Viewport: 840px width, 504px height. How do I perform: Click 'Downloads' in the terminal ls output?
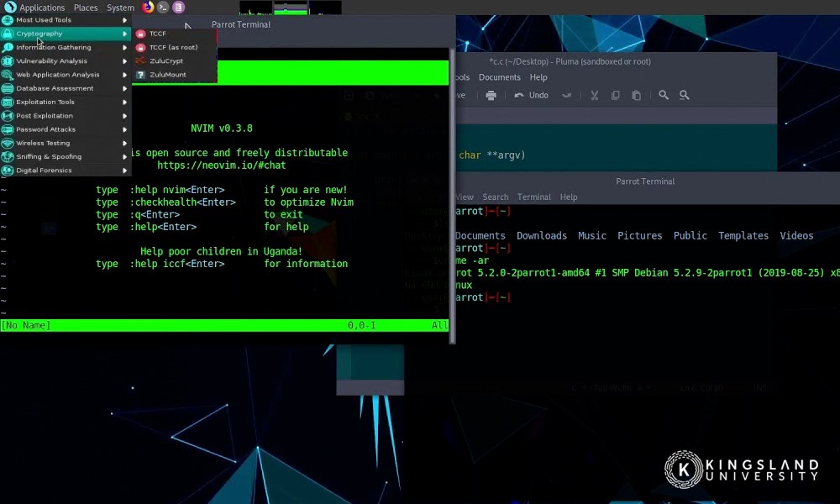542,236
